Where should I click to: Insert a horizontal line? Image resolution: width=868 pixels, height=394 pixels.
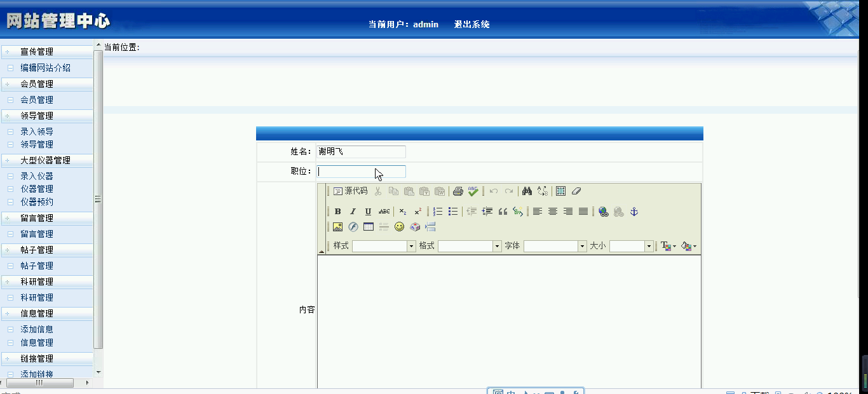[384, 227]
